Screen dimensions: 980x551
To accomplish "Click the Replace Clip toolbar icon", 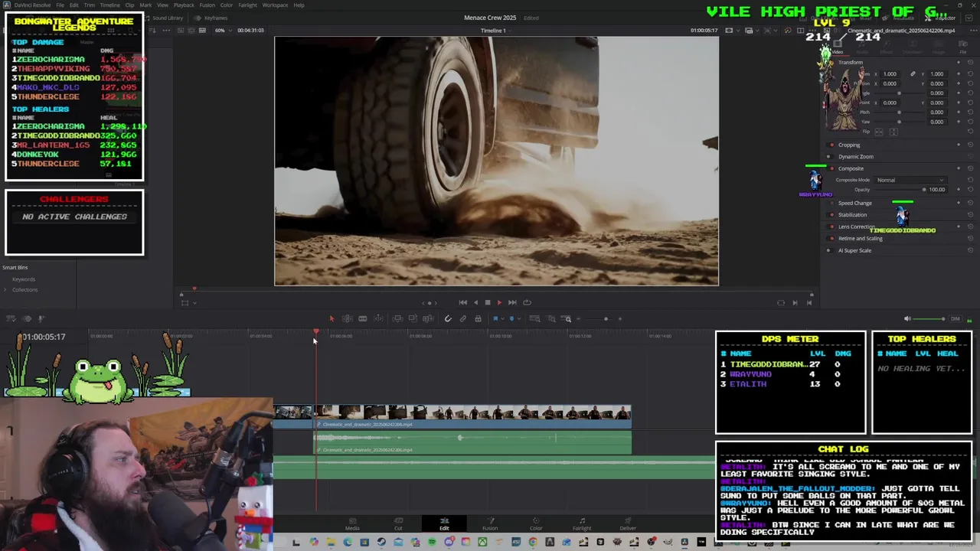I will [x=428, y=318].
